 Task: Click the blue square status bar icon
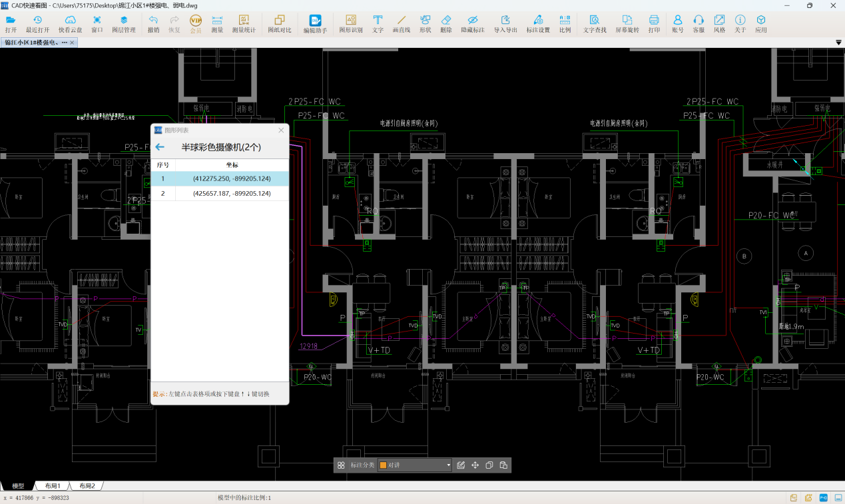[823, 497]
